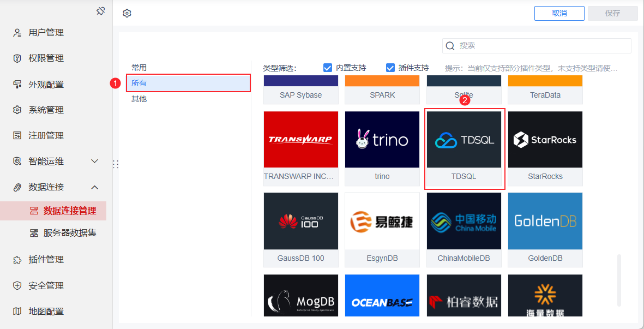Click the Sqlite label
This screenshot has width=644, height=329.
[464, 95]
